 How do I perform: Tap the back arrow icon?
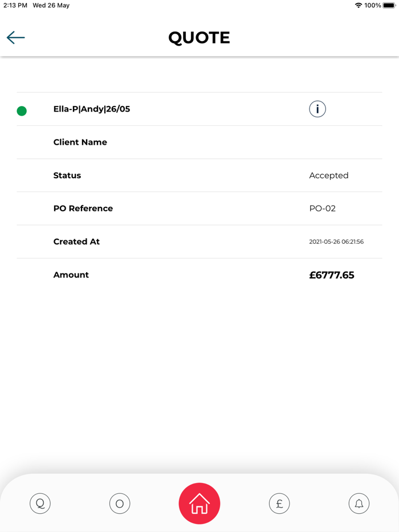[16, 38]
